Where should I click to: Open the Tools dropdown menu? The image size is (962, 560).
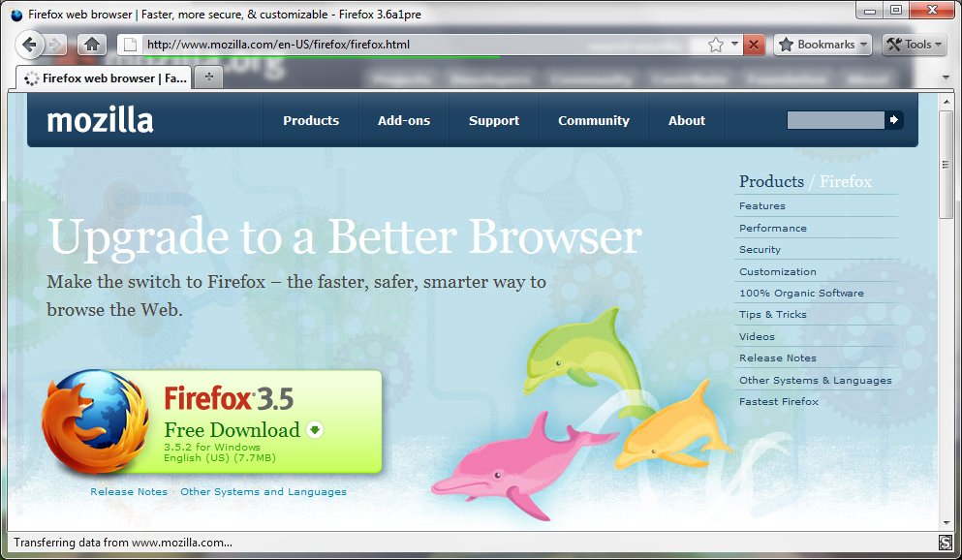pyautogui.click(x=915, y=45)
